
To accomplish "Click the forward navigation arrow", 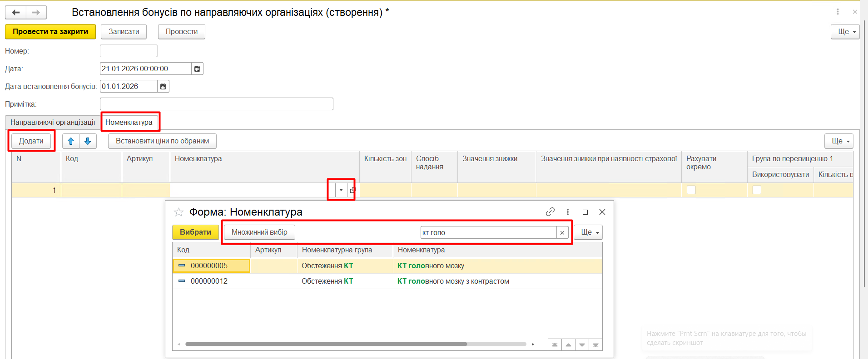I will [36, 12].
